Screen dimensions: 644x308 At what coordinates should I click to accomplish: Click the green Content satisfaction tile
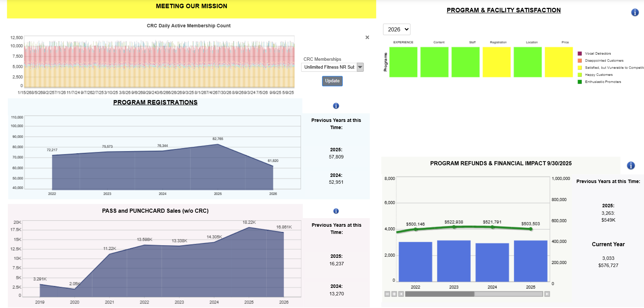pyautogui.click(x=434, y=62)
